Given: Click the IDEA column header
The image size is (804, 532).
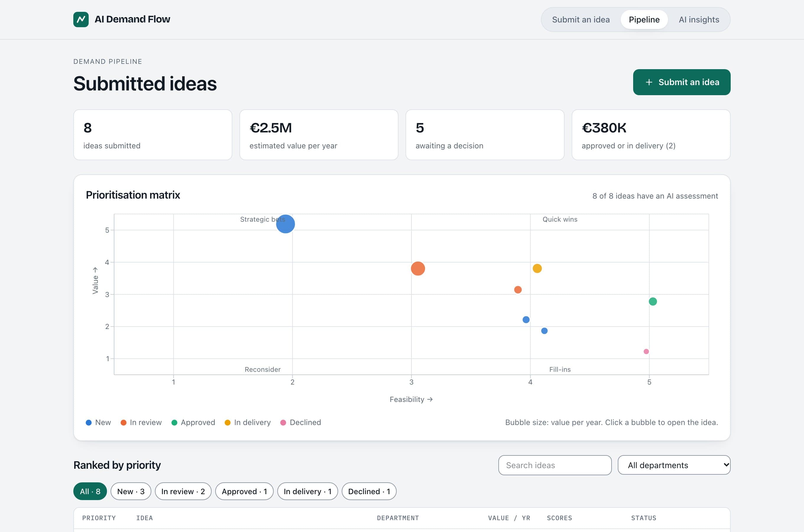Looking at the screenshot, I should tap(144, 518).
